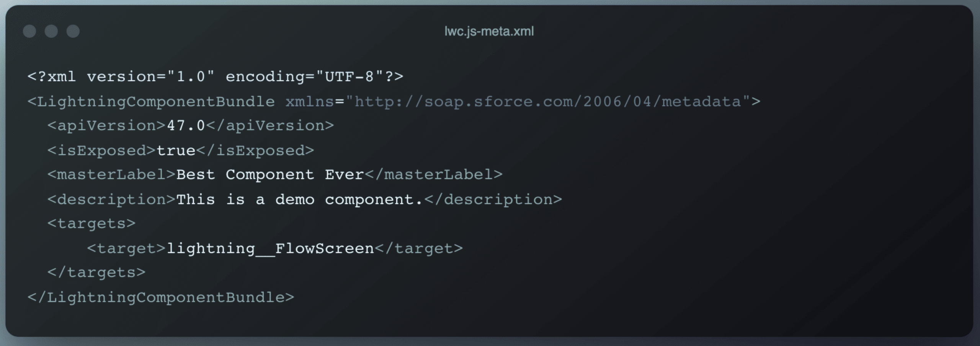Click the lwc.js-meta.xml file title

pos(489,31)
